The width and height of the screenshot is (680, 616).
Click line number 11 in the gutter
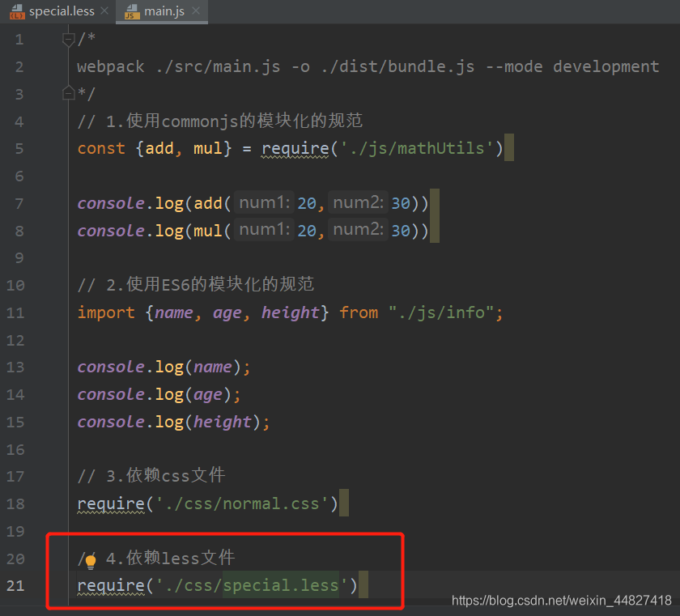pos(15,312)
